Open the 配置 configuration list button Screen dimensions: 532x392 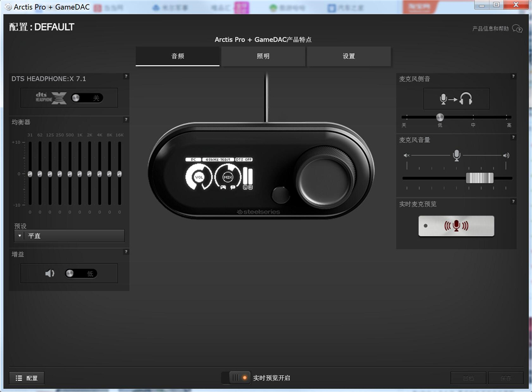click(27, 378)
